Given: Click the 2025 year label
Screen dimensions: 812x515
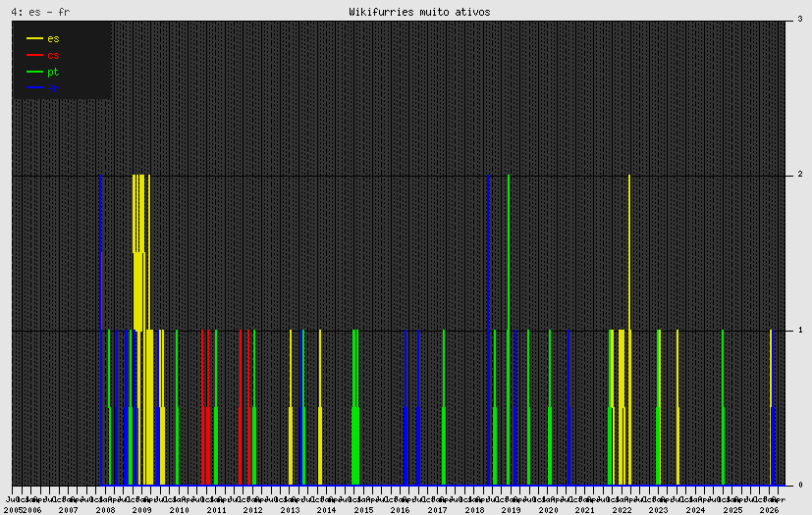Looking at the screenshot, I should [x=732, y=510].
